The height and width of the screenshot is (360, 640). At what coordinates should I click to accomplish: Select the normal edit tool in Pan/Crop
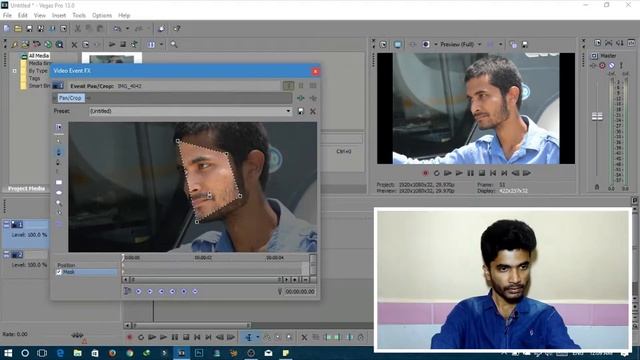pyautogui.click(x=59, y=141)
